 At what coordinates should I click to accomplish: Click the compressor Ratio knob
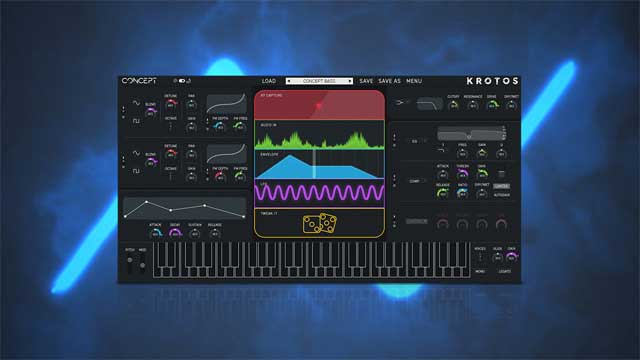[462, 193]
